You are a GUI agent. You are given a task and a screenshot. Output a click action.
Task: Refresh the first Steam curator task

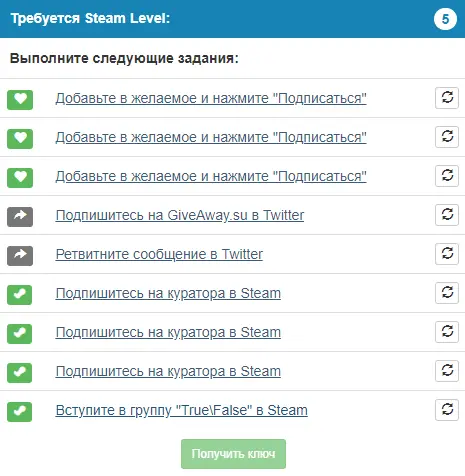[x=447, y=293]
